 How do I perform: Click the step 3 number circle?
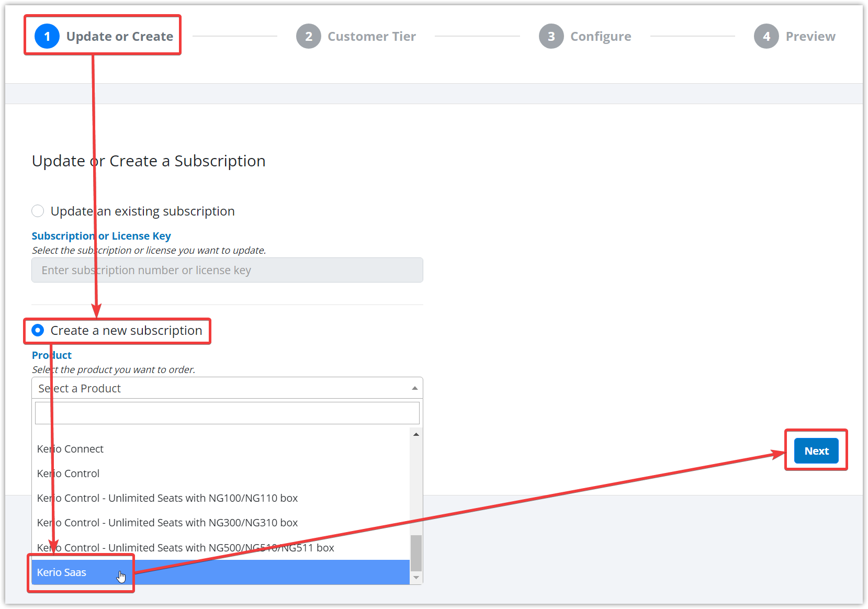coord(551,36)
